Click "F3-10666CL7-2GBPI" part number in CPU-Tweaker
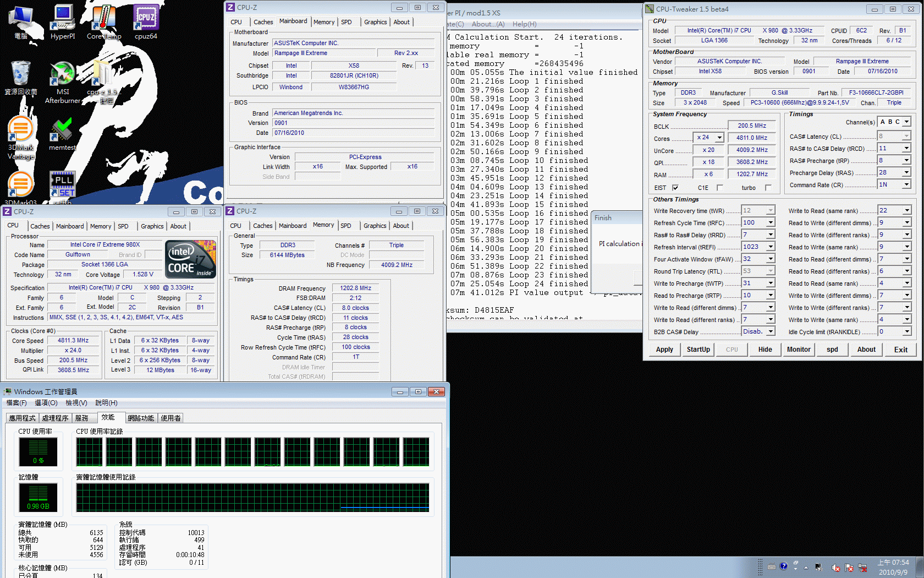This screenshot has width=924, height=578. tap(876, 92)
